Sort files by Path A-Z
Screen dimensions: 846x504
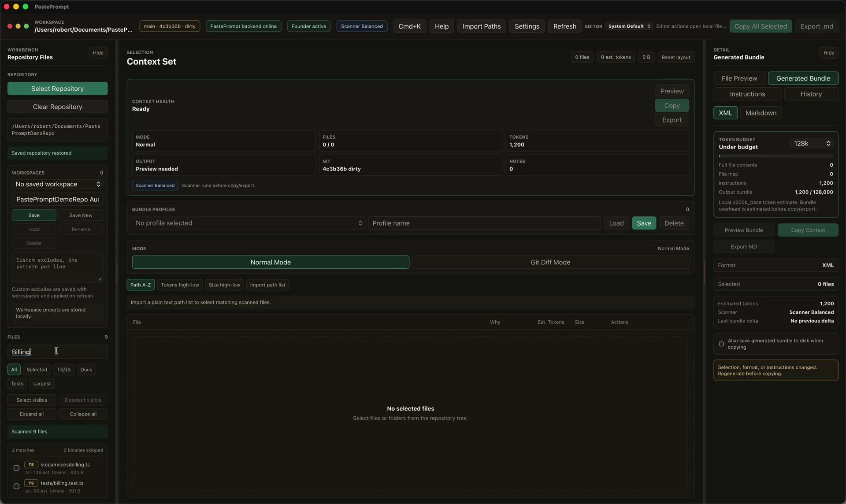tap(141, 285)
